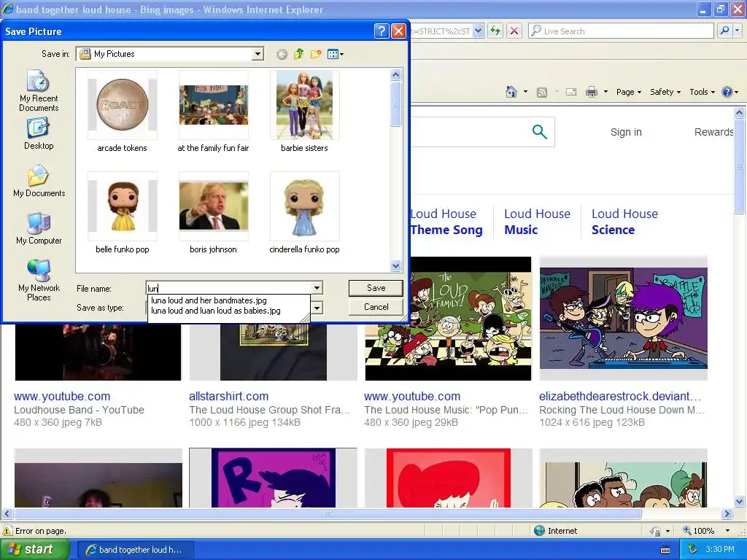
Task: Click the Internet zone globe in the status bar
Action: coord(539,531)
